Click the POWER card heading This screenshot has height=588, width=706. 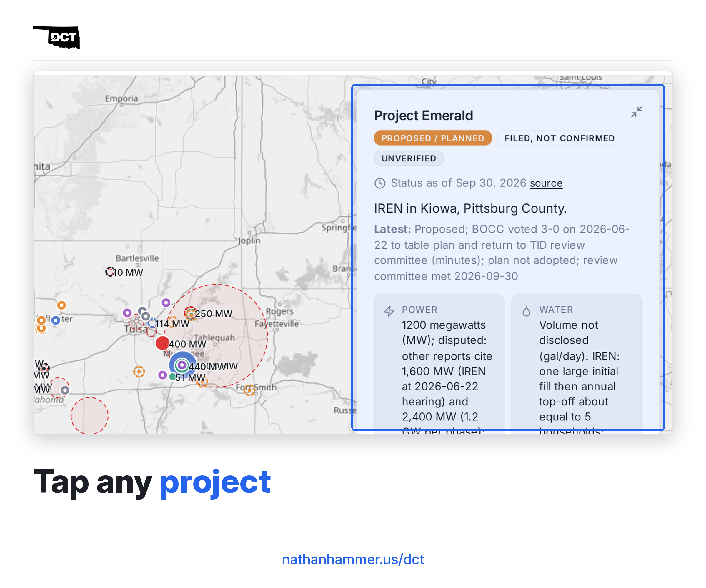coord(419,310)
